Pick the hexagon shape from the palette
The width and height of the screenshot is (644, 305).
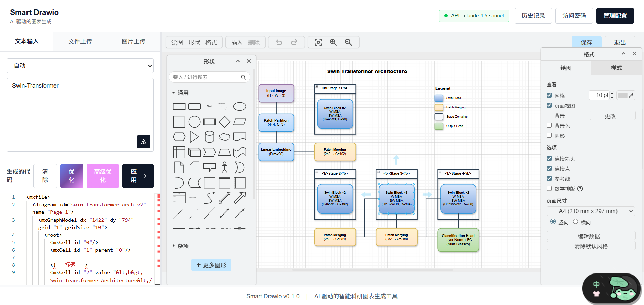tap(179, 137)
